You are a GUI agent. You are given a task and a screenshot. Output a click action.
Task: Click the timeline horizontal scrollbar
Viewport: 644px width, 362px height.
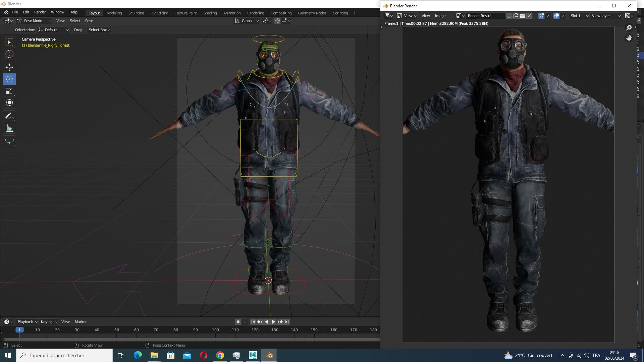pyautogui.click(x=191, y=339)
